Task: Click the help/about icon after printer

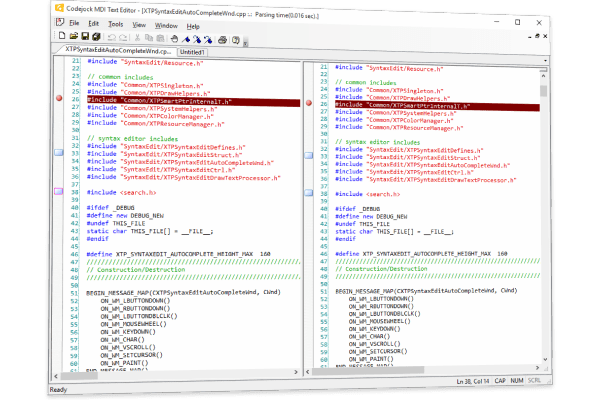Action: pos(236,40)
